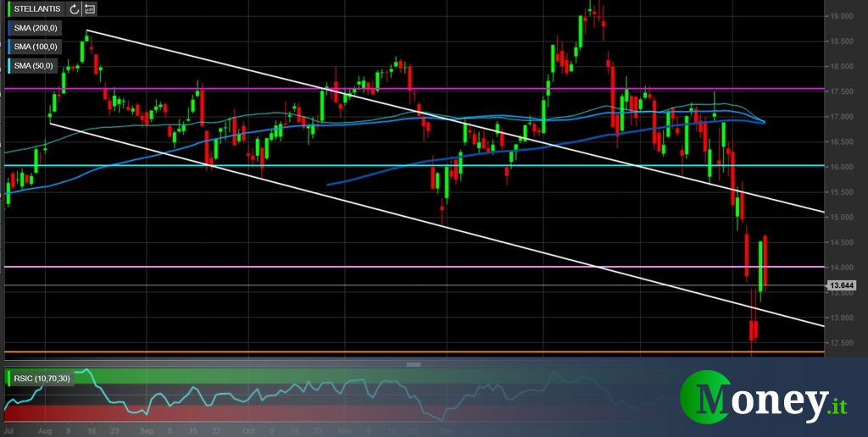Open the chart type icon next to refresh

click(x=90, y=8)
